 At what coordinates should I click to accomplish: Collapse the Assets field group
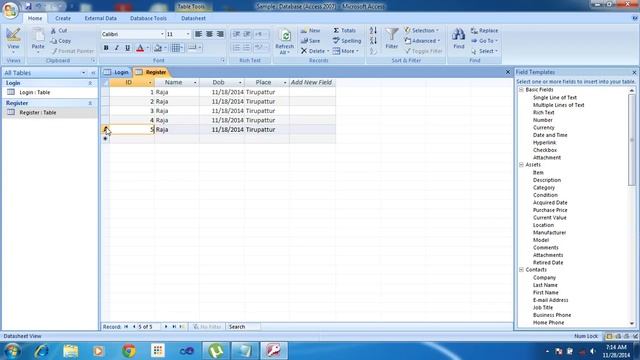521,164
